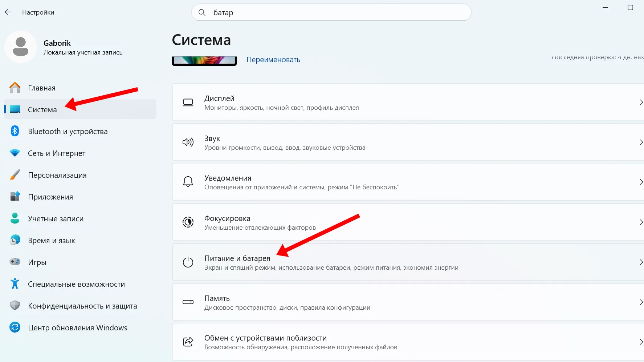Open Специальные возможности section
The image size is (644, 362).
coord(80,284)
